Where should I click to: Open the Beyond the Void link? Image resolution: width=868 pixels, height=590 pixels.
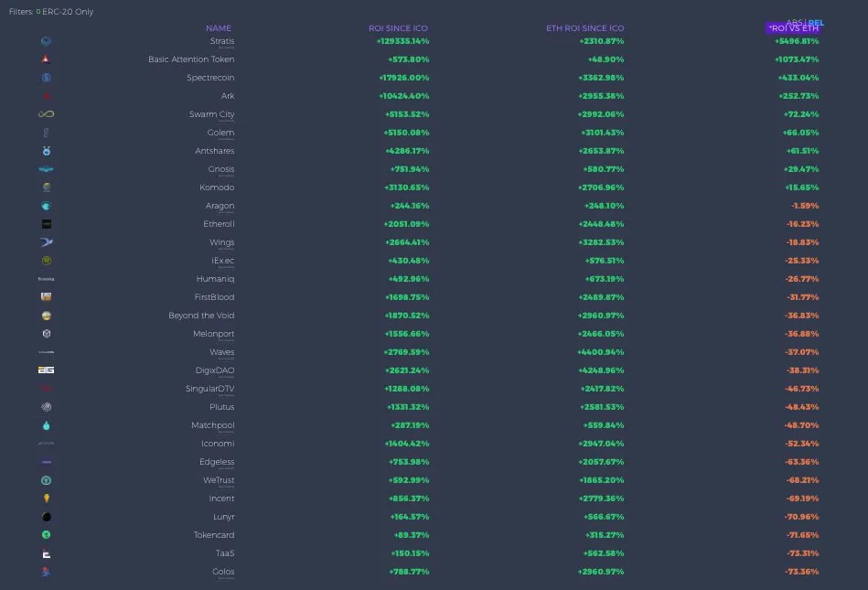(201, 316)
